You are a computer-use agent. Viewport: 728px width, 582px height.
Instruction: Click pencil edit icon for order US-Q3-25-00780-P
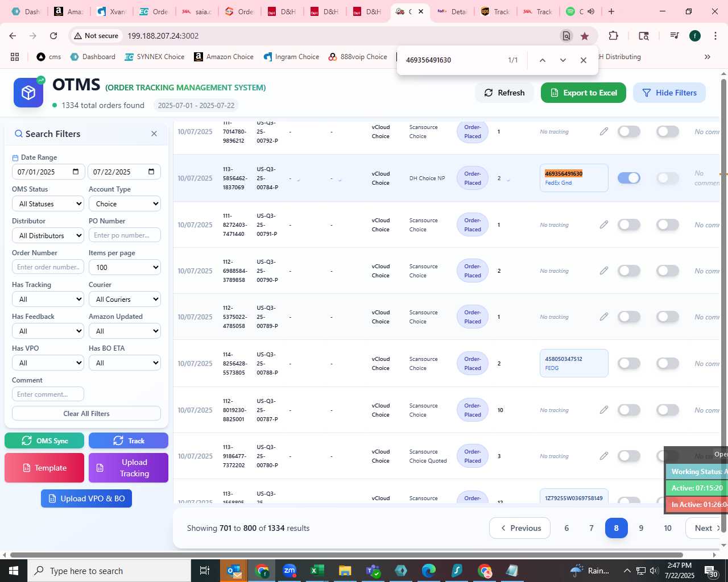click(604, 456)
